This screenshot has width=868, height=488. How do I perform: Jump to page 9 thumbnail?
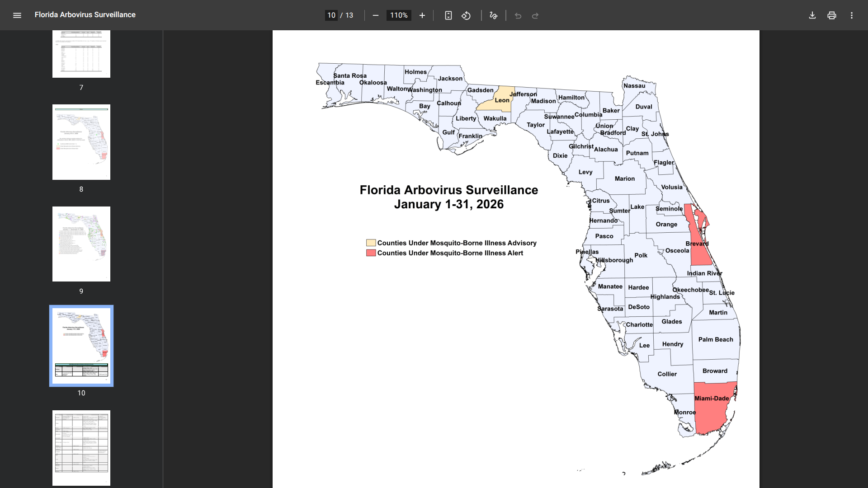pyautogui.click(x=81, y=244)
